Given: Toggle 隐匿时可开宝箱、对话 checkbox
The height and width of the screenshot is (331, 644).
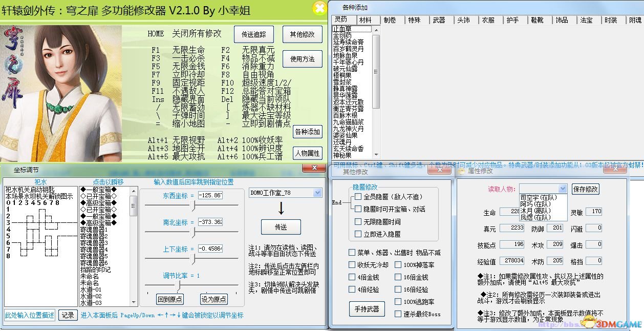Looking at the screenshot, I should point(358,209).
